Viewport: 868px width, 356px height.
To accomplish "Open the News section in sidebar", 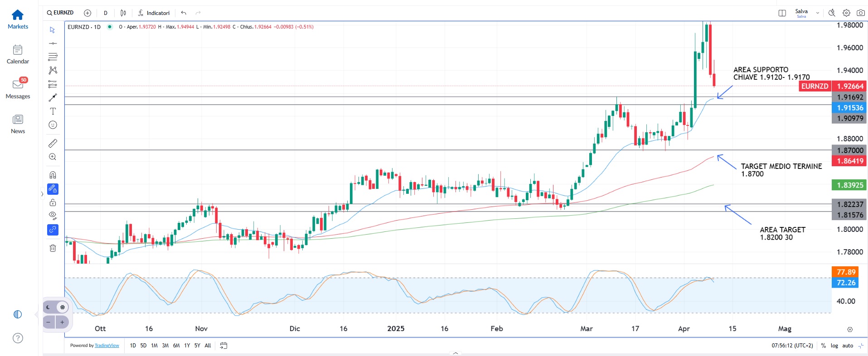I will tap(18, 124).
